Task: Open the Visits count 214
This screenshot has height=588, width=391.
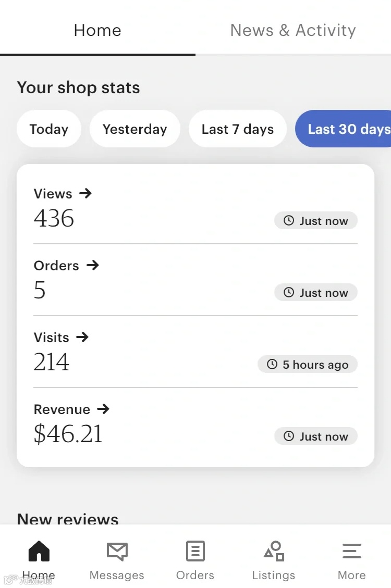Action: tap(52, 362)
